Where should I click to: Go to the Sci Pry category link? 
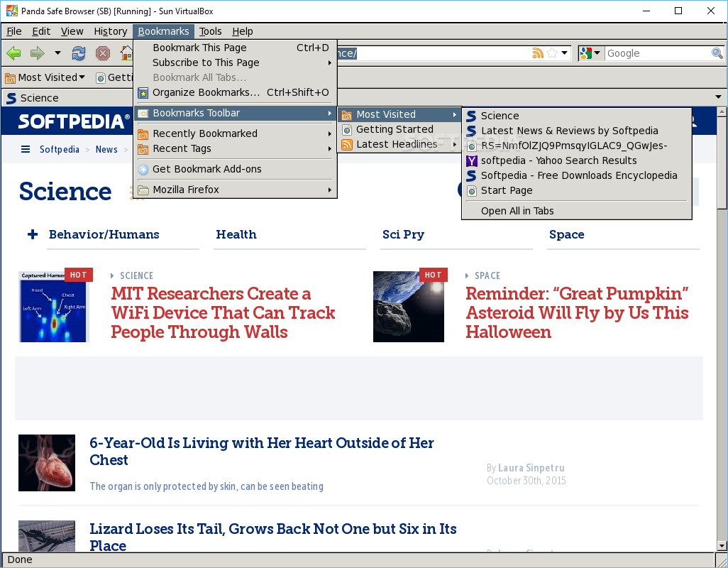[x=403, y=234]
